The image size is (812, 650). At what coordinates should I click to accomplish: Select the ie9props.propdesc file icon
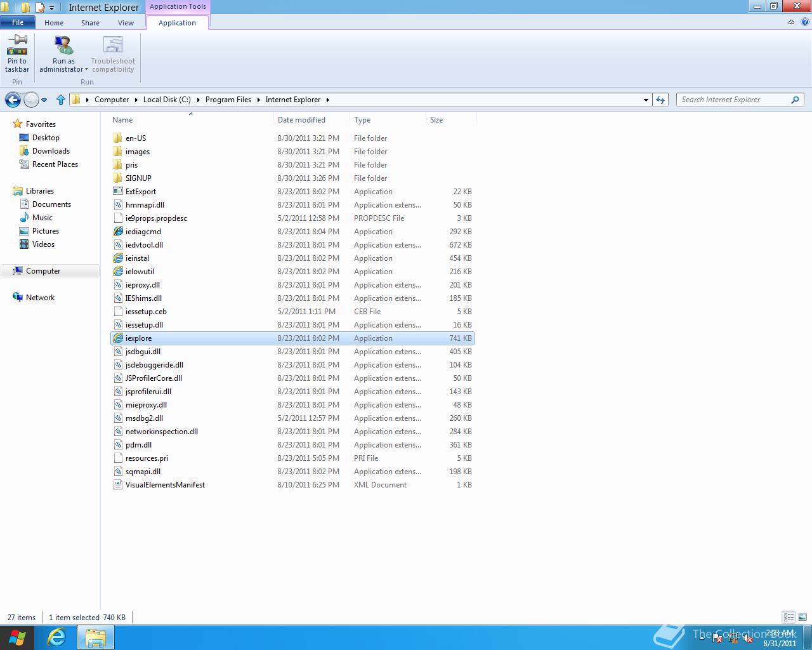(x=117, y=218)
